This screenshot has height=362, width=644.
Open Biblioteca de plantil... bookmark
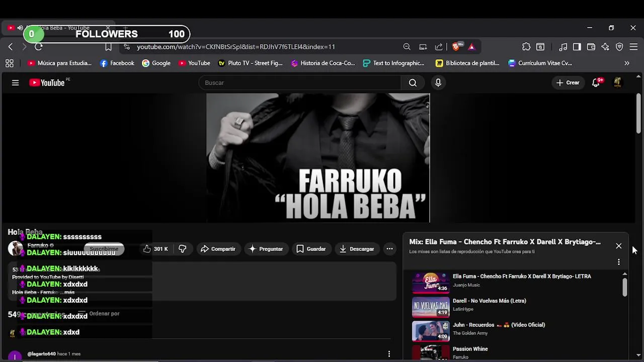pyautogui.click(x=467, y=63)
